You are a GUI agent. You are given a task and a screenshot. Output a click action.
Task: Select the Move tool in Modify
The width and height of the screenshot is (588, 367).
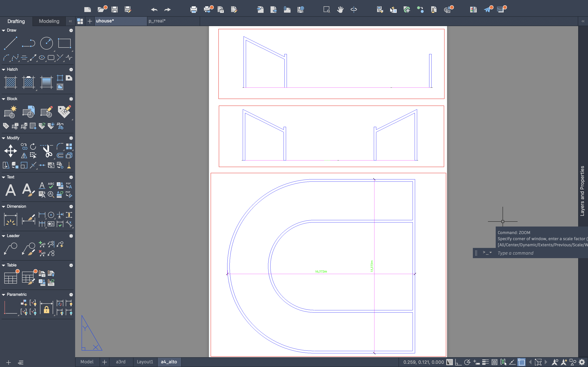click(10, 151)
